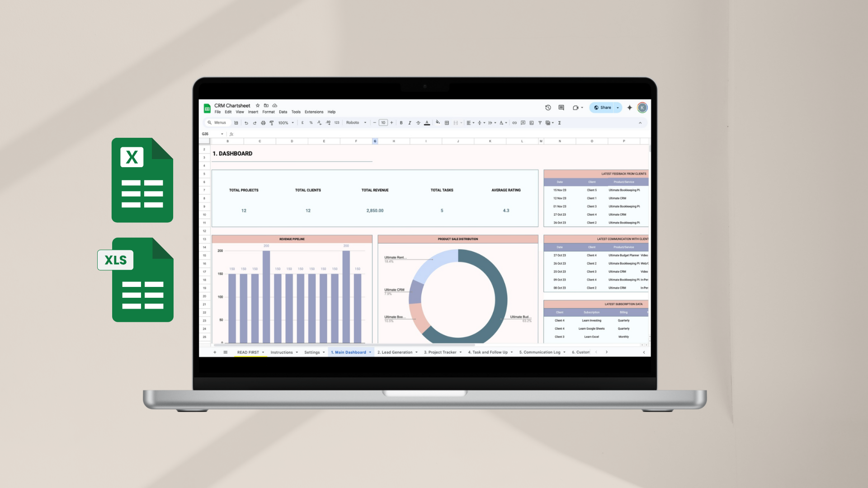868x488 pixels.
Task: Open the Roboto font dropdown
Action: (x=356, y=123)
